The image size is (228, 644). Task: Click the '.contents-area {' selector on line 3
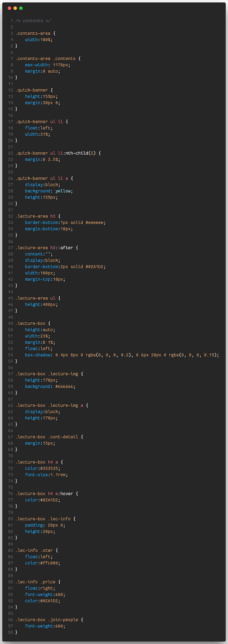[36, 33]
